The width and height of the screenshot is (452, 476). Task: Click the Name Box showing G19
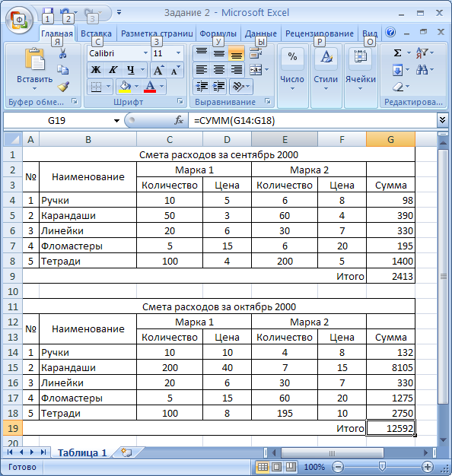[x=56, y=120]
